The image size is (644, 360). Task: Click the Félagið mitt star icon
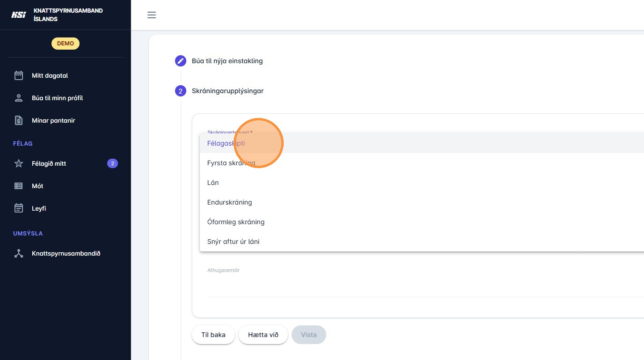point(19,163)
